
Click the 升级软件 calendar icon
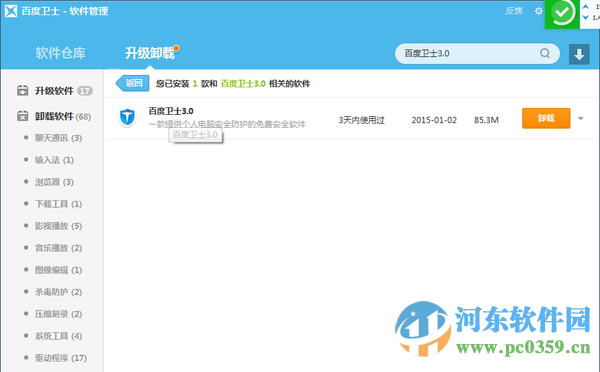tap(23, 91)
